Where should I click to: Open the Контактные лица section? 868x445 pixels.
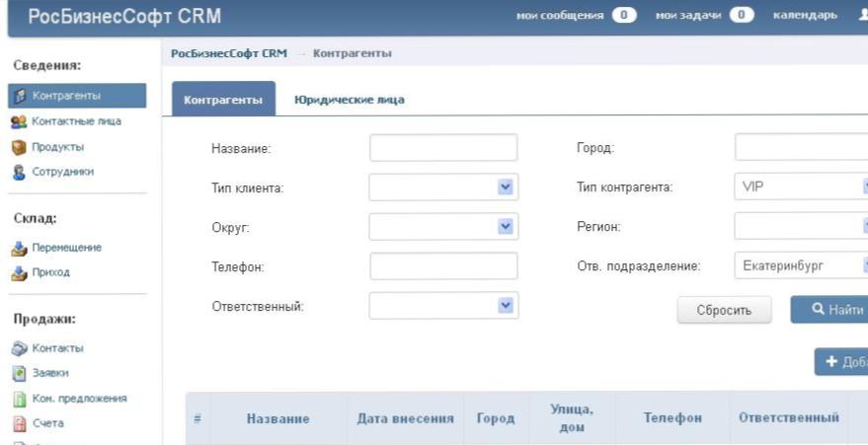[x=76, y=121]
